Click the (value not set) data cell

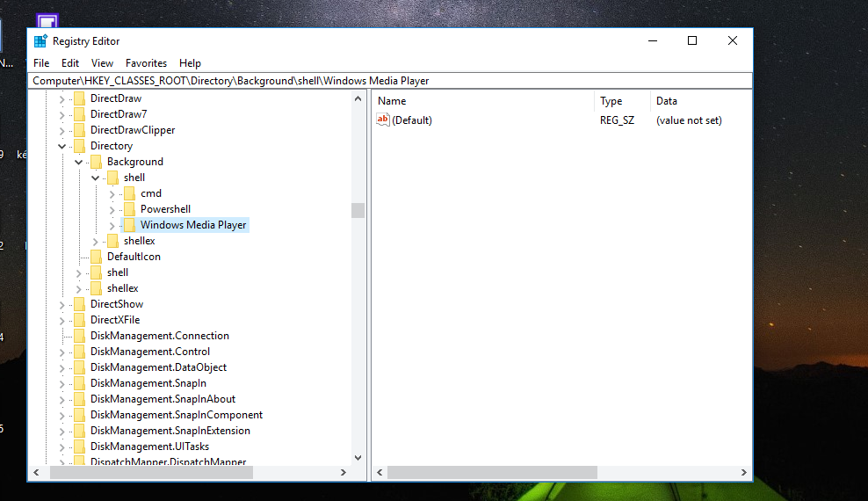point(689,120)
